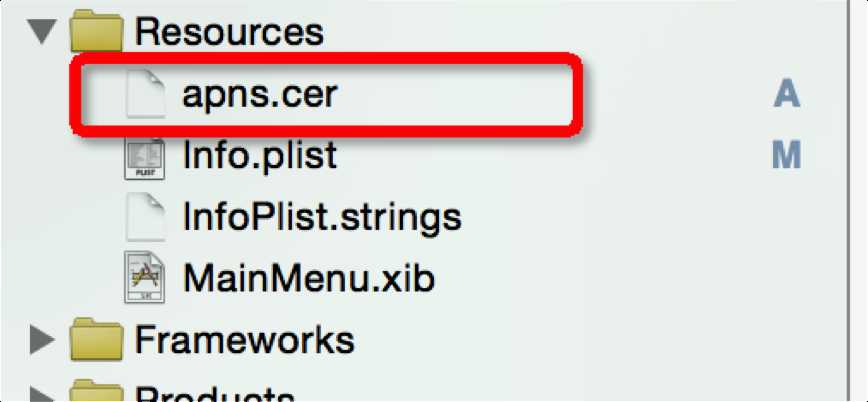Click the InfoPlist.strings document icon
Image resolution: width=868 pixels, height=402 pixels.
(x=145, y=216)
